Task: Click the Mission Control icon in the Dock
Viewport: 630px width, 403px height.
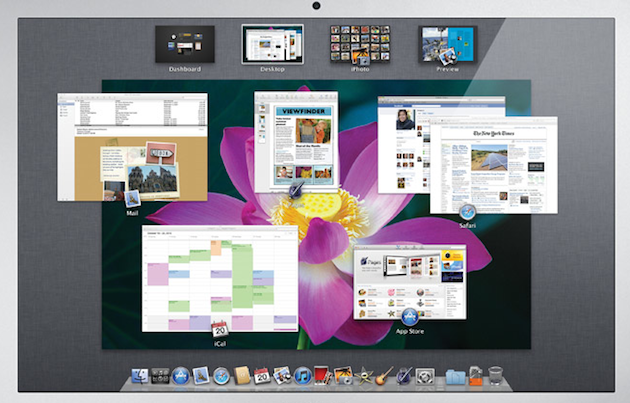Action: coord(160,376)
